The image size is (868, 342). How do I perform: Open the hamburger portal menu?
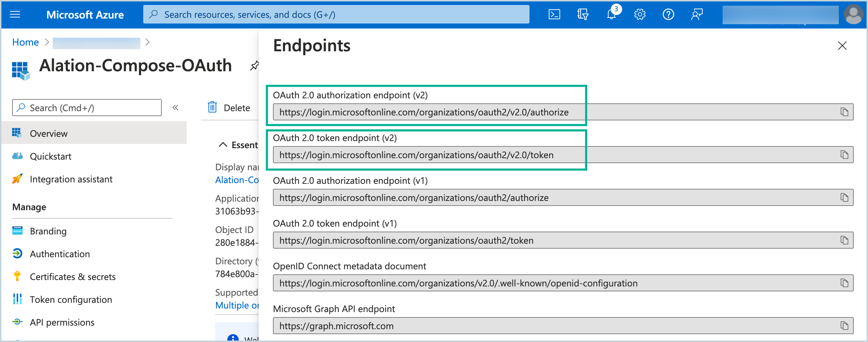coord(15,14)
